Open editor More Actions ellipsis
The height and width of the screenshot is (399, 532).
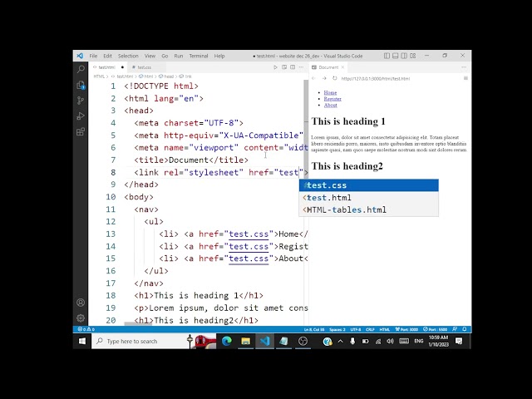(x=301, y=67)
